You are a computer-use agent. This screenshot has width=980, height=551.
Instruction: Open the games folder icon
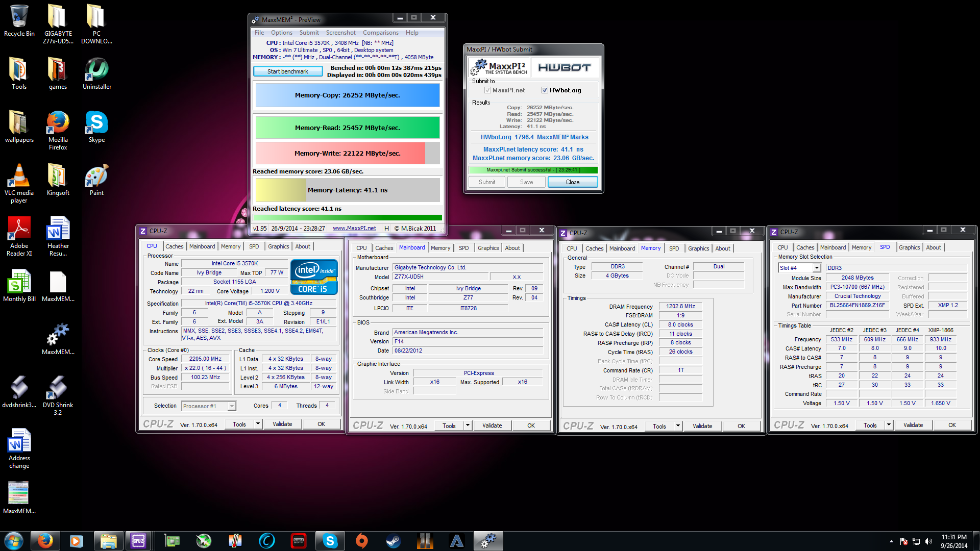pyautogui.click(x=58, y=73)
